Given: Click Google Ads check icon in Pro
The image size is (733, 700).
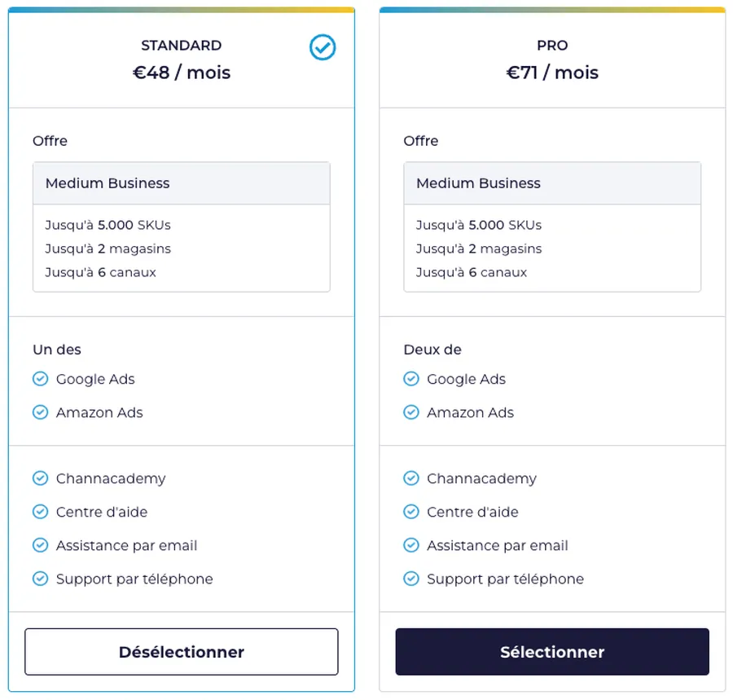Looking at the screenshot, I should point(411,379).
